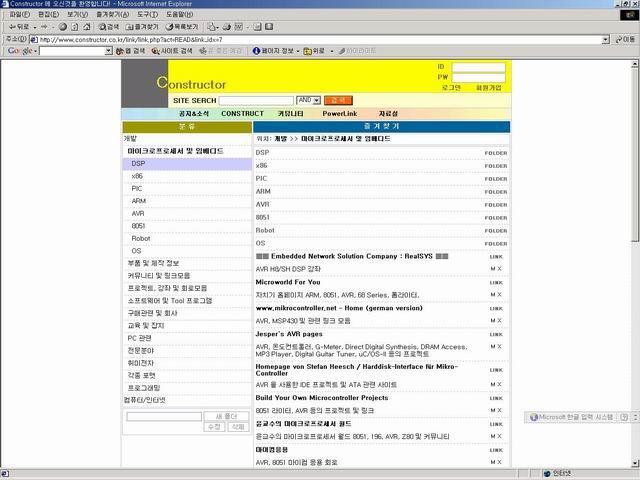Click the 새 폴더 button
This screenshot has height=480, width=640.
226,416
